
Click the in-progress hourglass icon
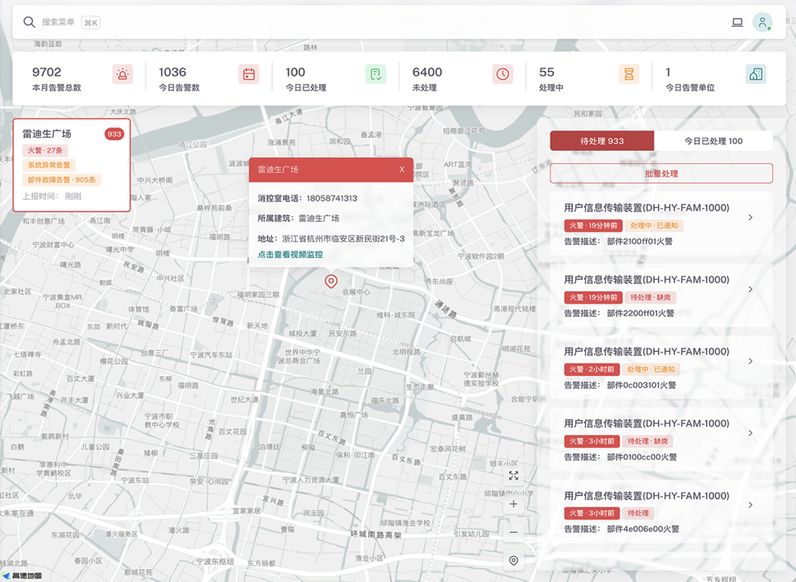point(629,74)
